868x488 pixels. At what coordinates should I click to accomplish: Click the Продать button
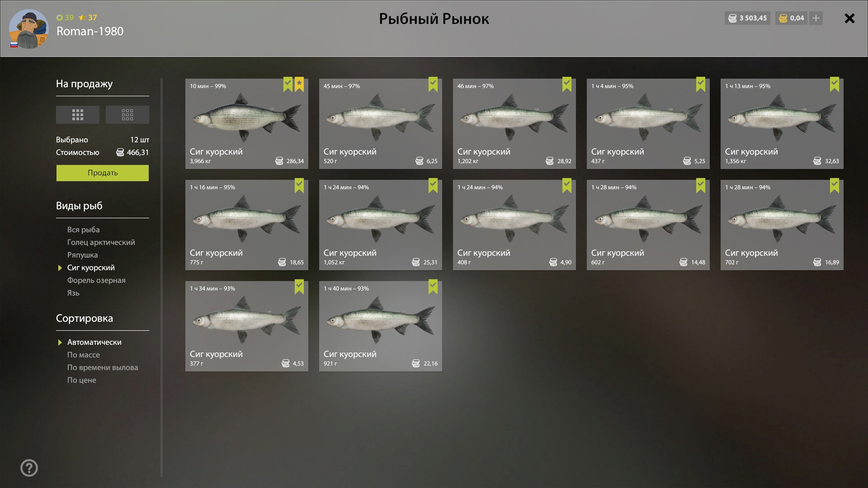coord(103,173)
